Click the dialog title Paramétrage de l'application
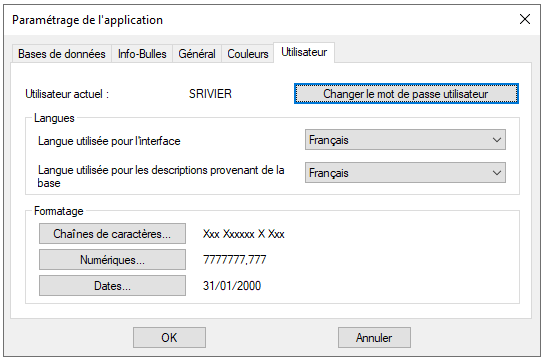The height and width of the screenshot is (360, 543). (87, 20)
